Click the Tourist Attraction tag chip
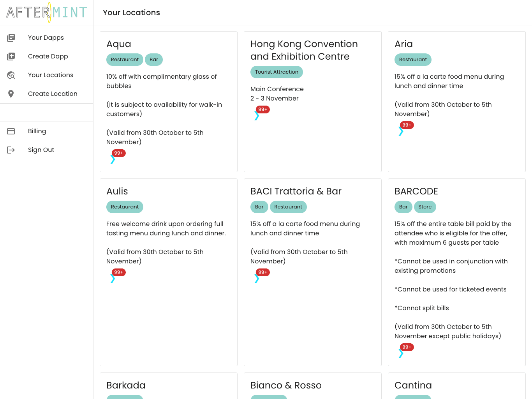This screenshot has height=399, width=532. point(277,72)
